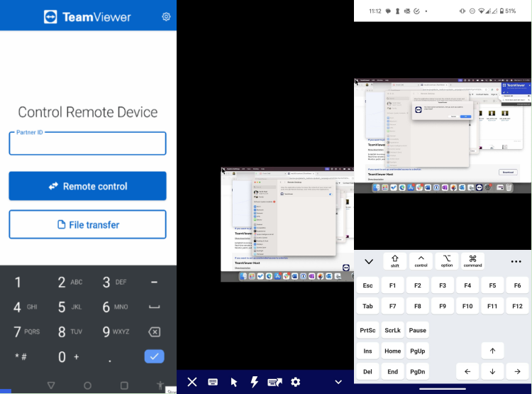Tap the Ins key

[x=367, y=351]
